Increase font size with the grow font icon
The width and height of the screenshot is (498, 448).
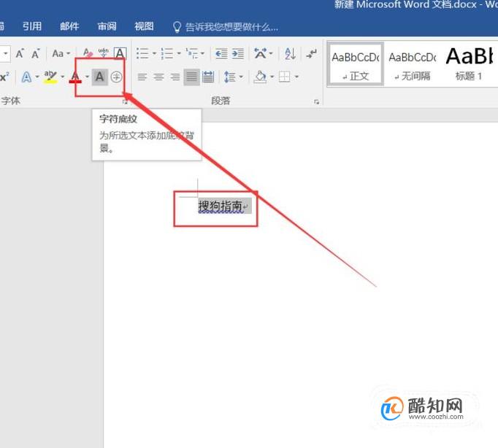(x=20, y=53)
